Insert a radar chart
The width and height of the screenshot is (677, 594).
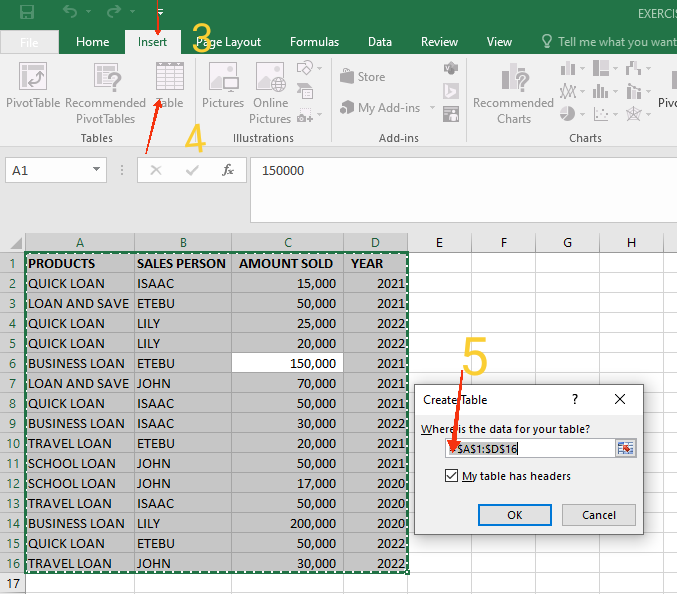coord(633,114)
